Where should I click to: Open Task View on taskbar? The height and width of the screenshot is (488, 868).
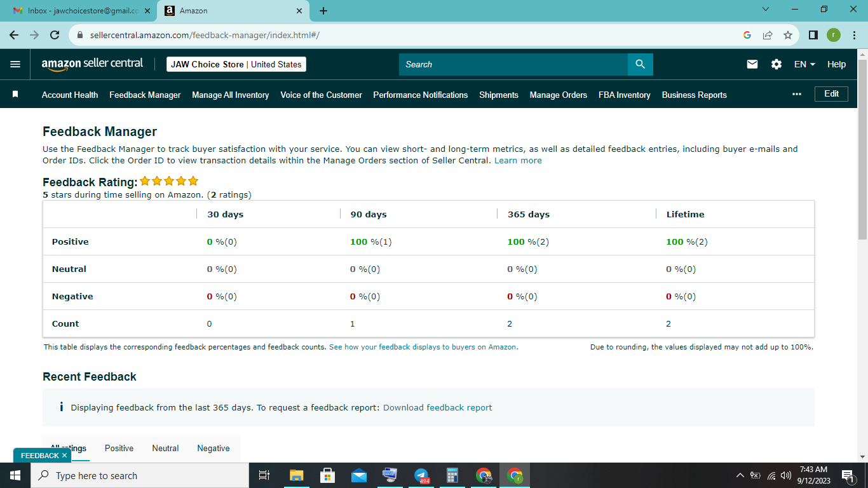point(264,475)
